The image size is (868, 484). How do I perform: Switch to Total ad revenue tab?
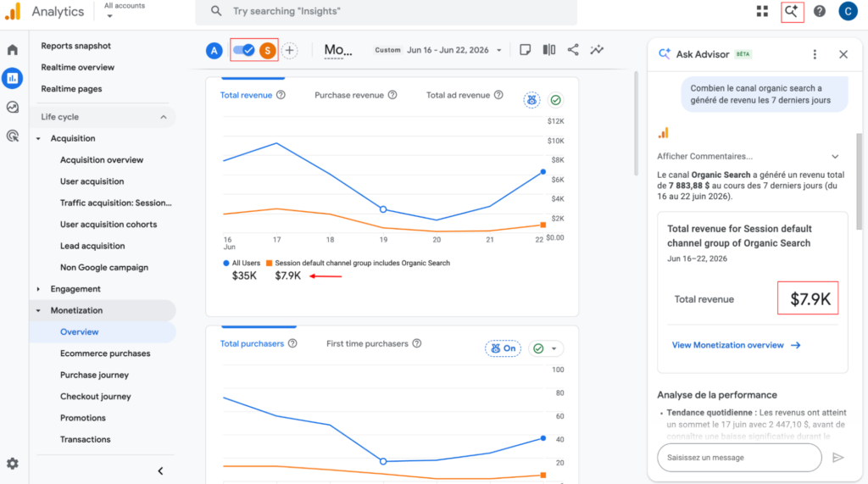458,95
